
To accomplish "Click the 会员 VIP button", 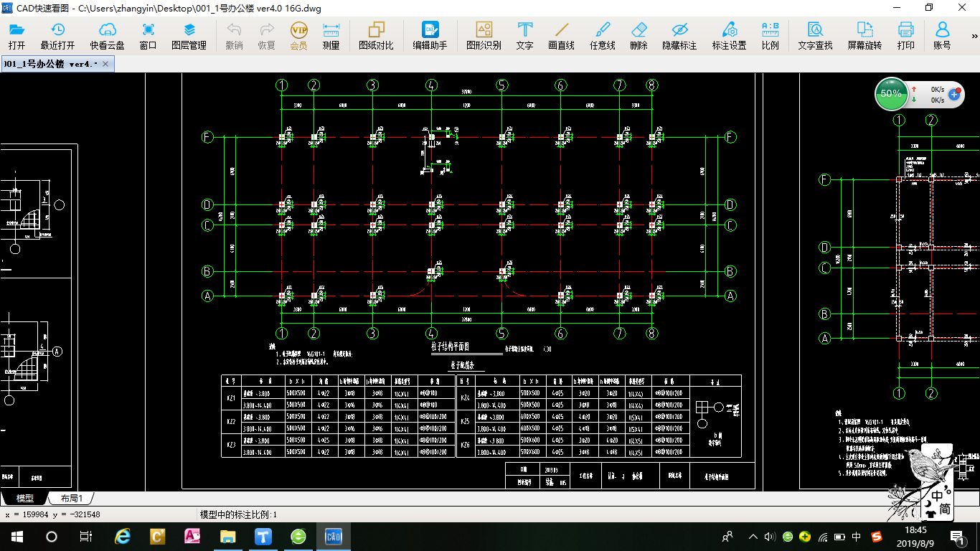I will coord(298,35).
